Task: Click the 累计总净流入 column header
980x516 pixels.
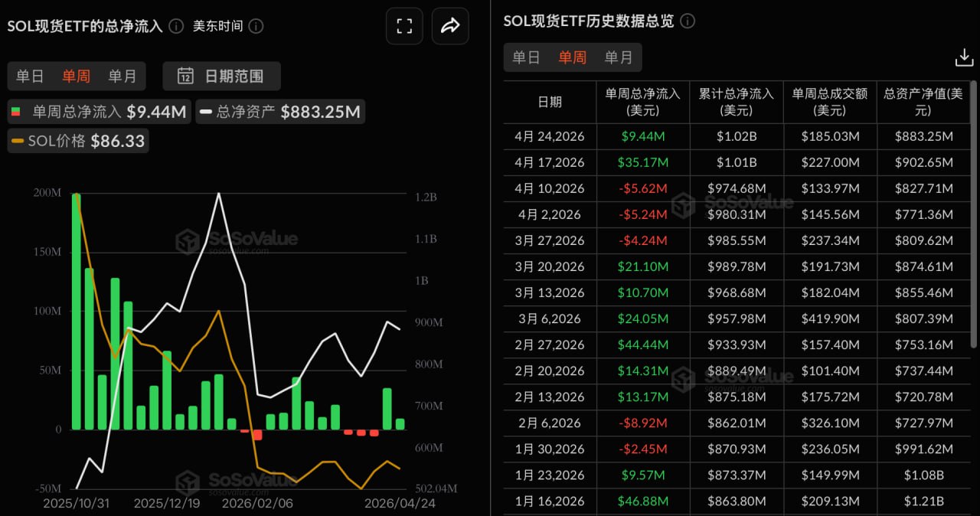Action: tap(737, 102)
